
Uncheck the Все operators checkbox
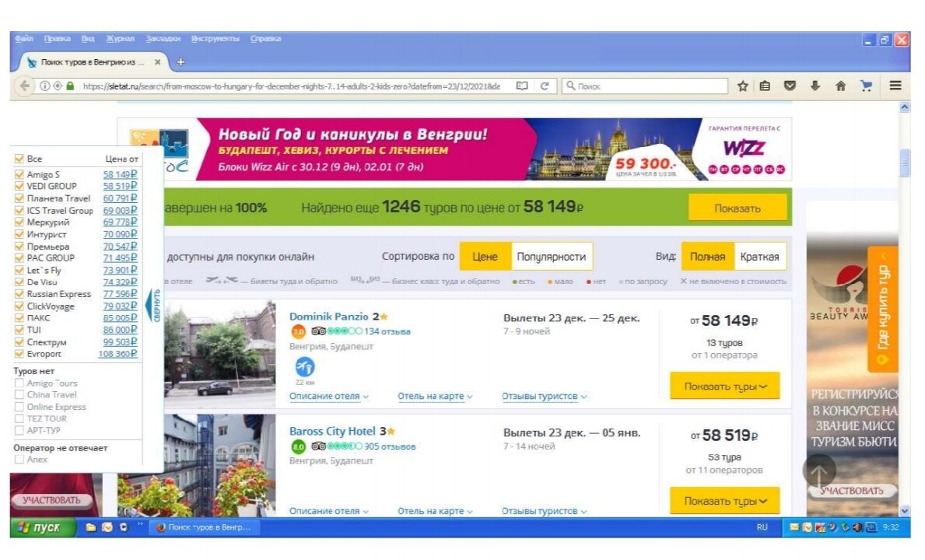(19, 159)
